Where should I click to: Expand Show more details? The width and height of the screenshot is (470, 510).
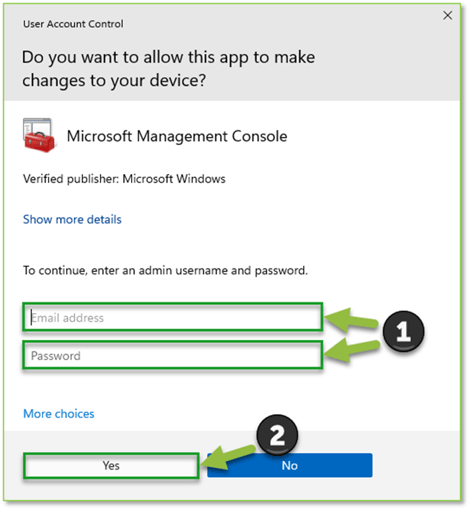(72, 219)
